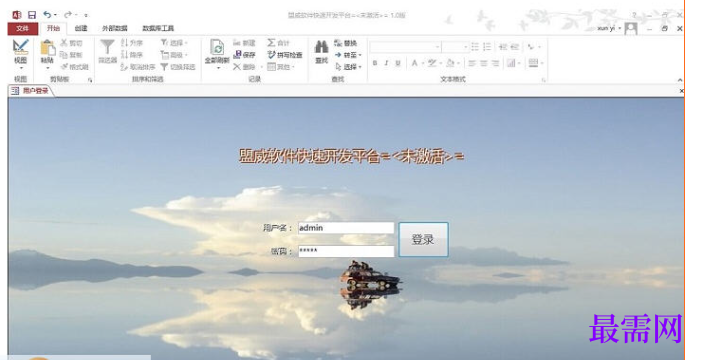Open background fill color bucket

coord(452,63)
